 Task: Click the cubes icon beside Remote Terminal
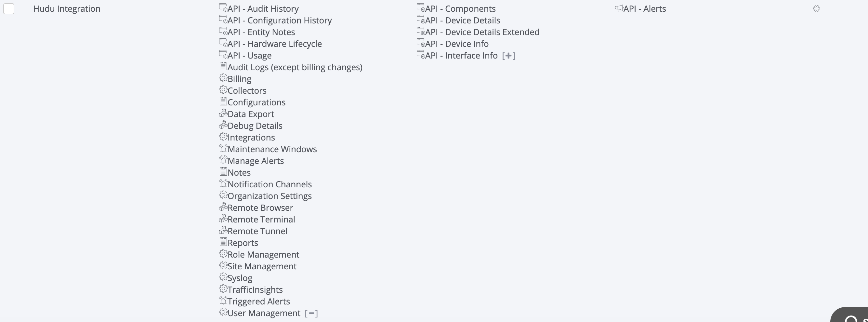(x=223, y=219)
